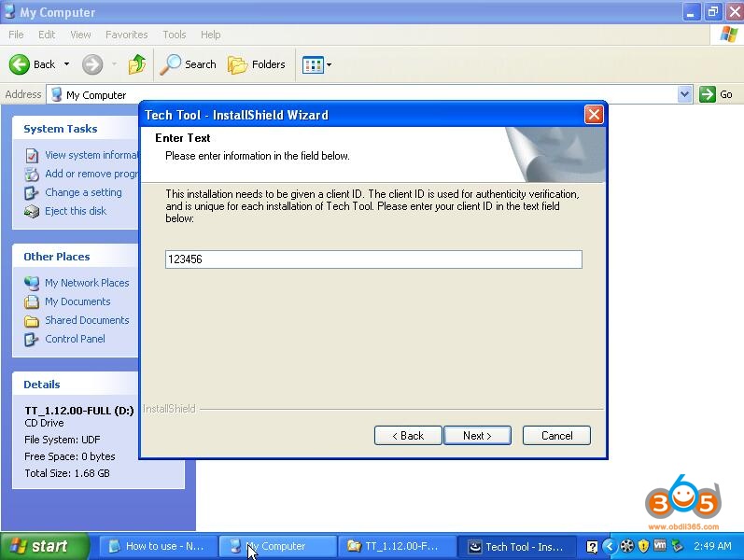Open My Documents from Other Places

(77, 301)
